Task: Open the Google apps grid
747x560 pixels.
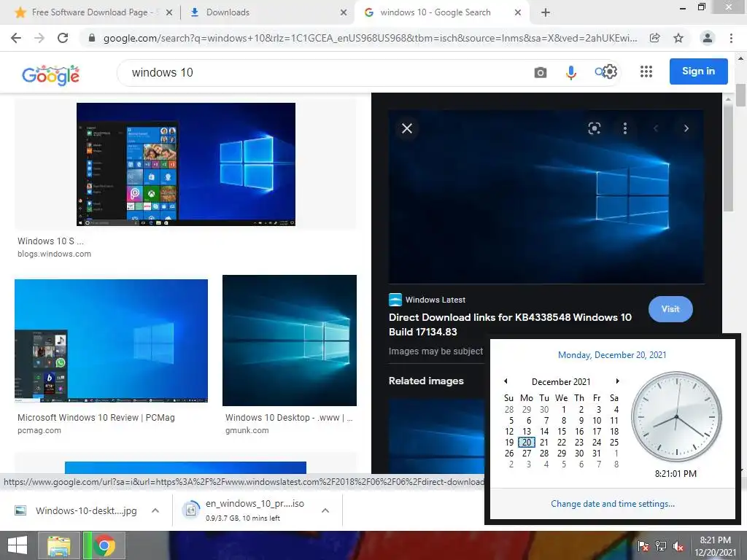Action: (646, 71)
